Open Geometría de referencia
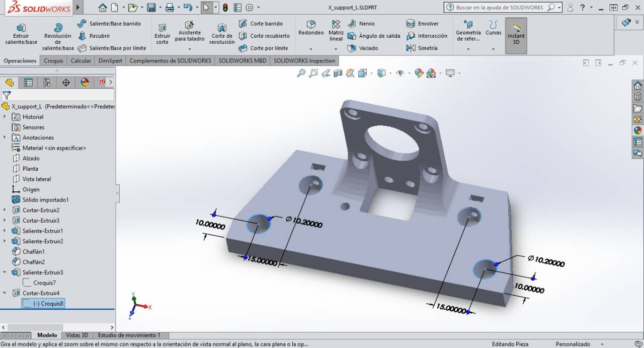This screenshot has width=644, height=348. (x=468, y=31)
